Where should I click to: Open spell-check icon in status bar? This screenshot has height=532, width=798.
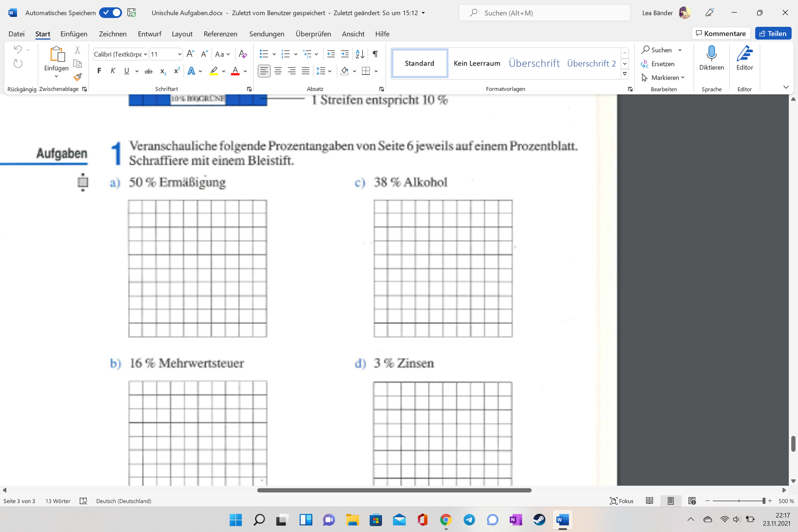83,501
